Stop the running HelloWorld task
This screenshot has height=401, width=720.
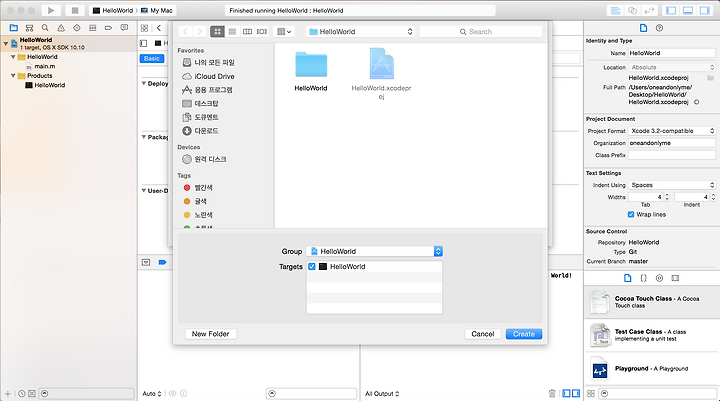pyautogui.click(x=75, y=10)
